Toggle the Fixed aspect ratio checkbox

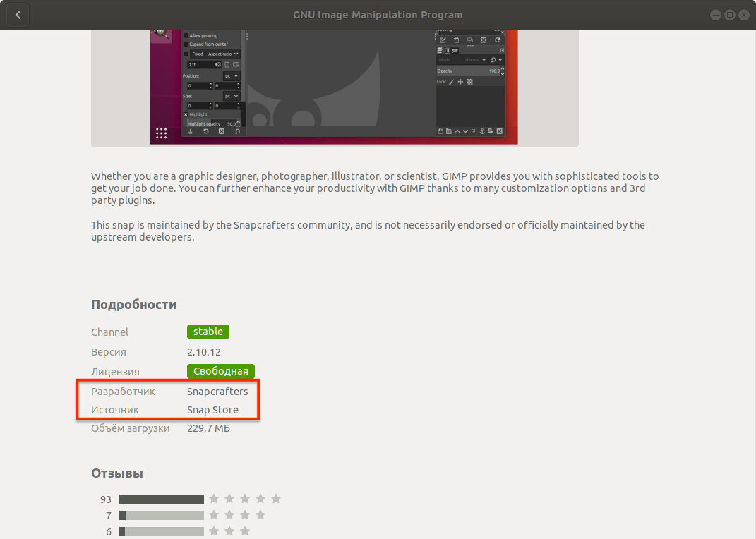pyautogui.click(x=186, y=54)
